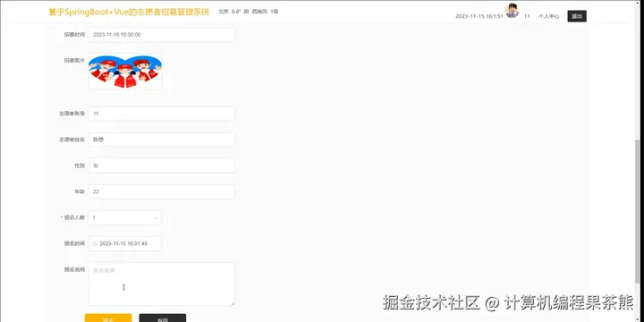Click the 招募时间 input field
The image size is (644, 322).
click(161, 35)
